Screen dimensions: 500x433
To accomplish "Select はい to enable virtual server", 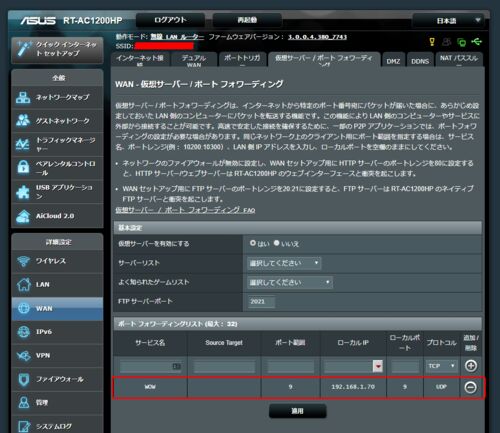I will (x=253, y=243).
